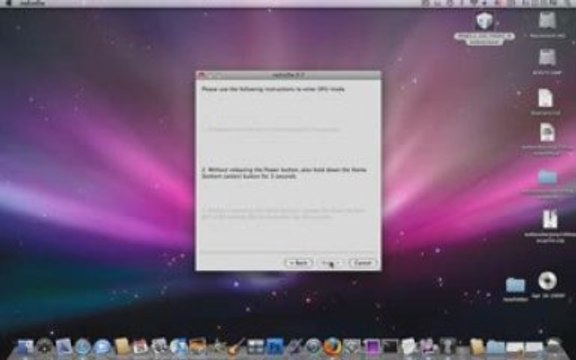Click the dimmed Next button in the dialog

[331, 263]
